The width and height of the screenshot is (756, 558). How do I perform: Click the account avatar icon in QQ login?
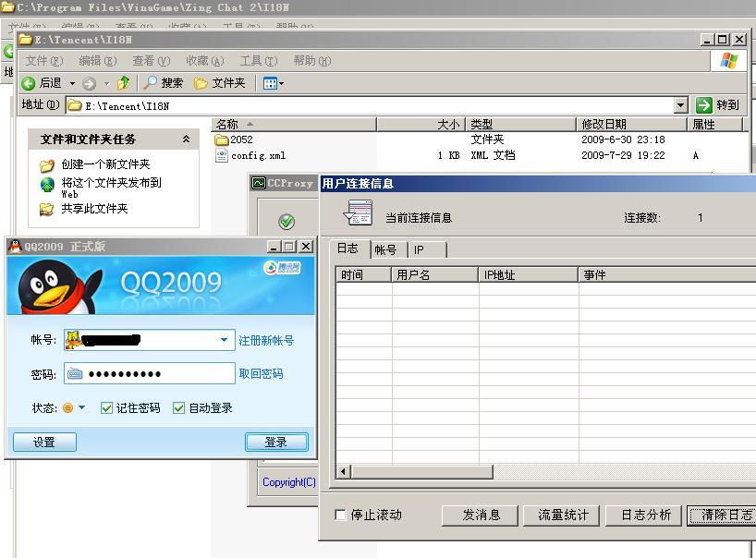pos(73,340)
